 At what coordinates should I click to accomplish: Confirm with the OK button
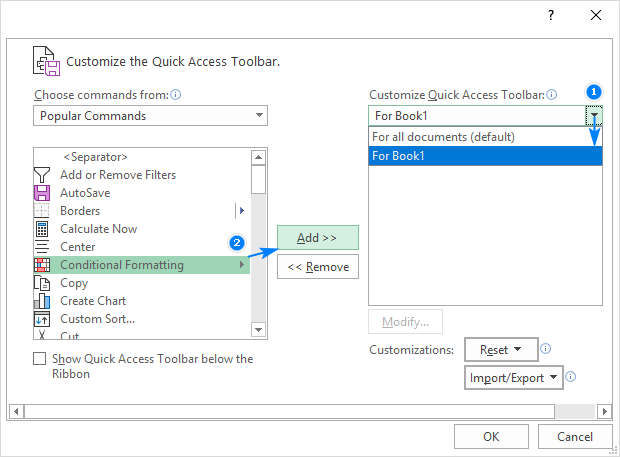491,436
